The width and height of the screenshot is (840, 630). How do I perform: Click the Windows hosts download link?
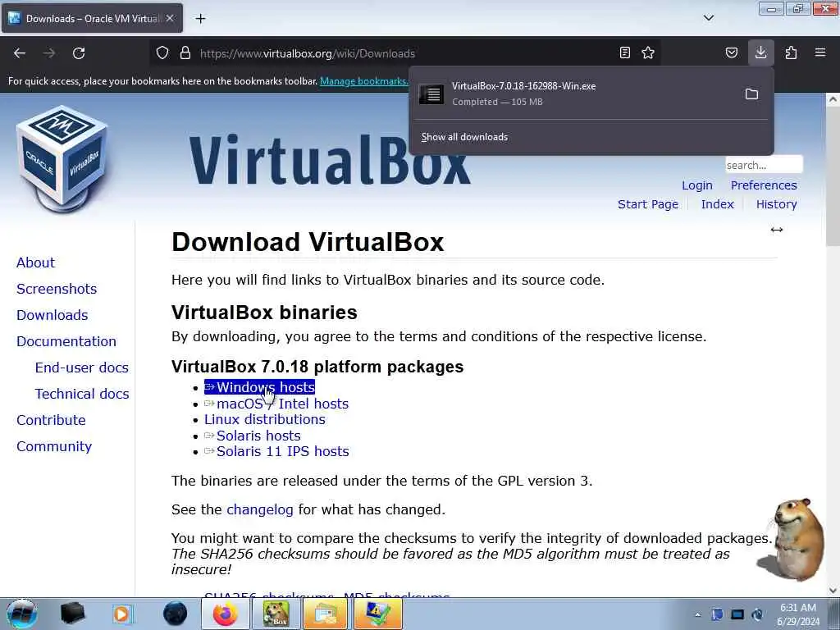[259, 387]
